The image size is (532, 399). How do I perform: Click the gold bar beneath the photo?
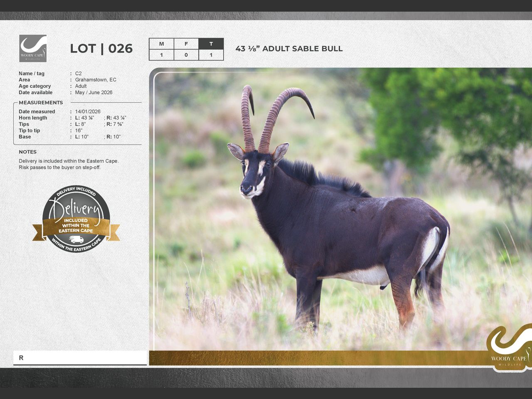point(316,358)
